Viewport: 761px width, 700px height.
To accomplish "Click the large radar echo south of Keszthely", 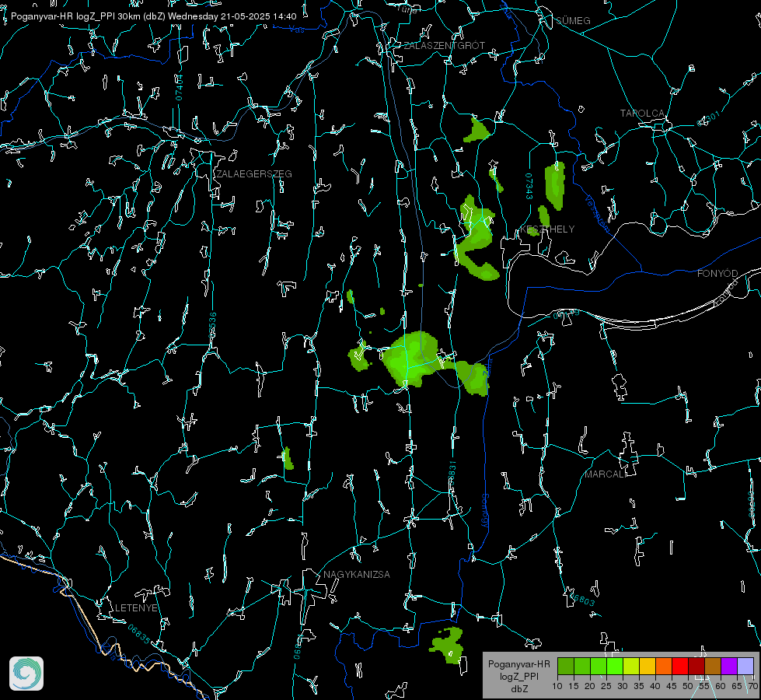I will click(410, 359).
